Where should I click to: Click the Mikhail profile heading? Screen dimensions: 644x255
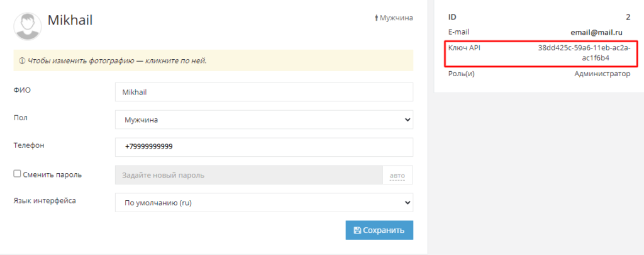click(70, 20)
